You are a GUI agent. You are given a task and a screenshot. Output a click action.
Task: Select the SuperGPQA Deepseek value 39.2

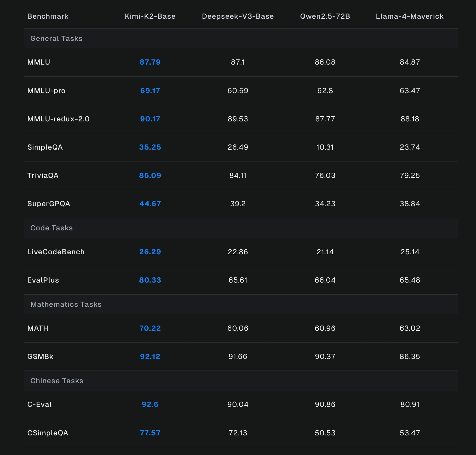(x=238, y=204)
